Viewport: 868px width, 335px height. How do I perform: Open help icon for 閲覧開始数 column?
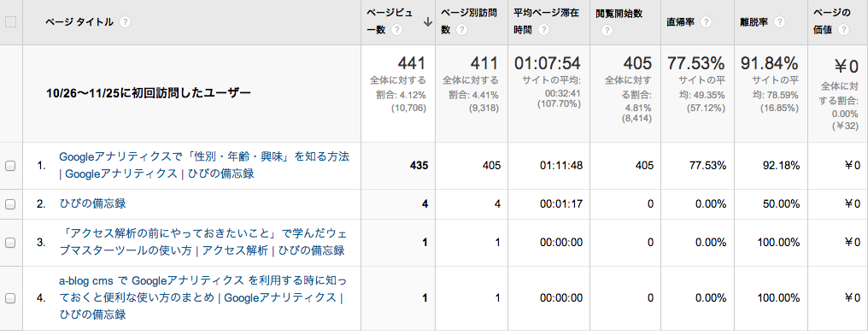point(607,31)
